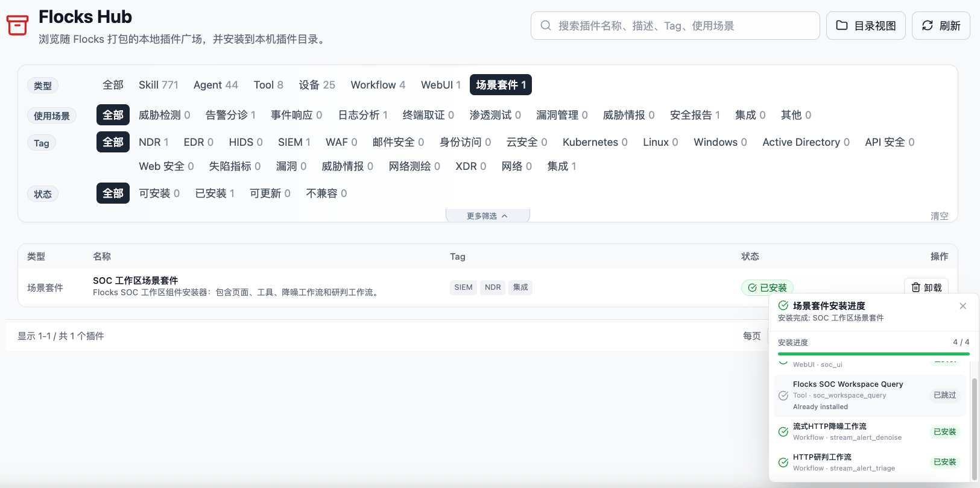Image resolution: width=980 pixels, height=488 pixels.
Task: Filter by 漏洞管理 use scenario
Action: (x=562, y=115)
